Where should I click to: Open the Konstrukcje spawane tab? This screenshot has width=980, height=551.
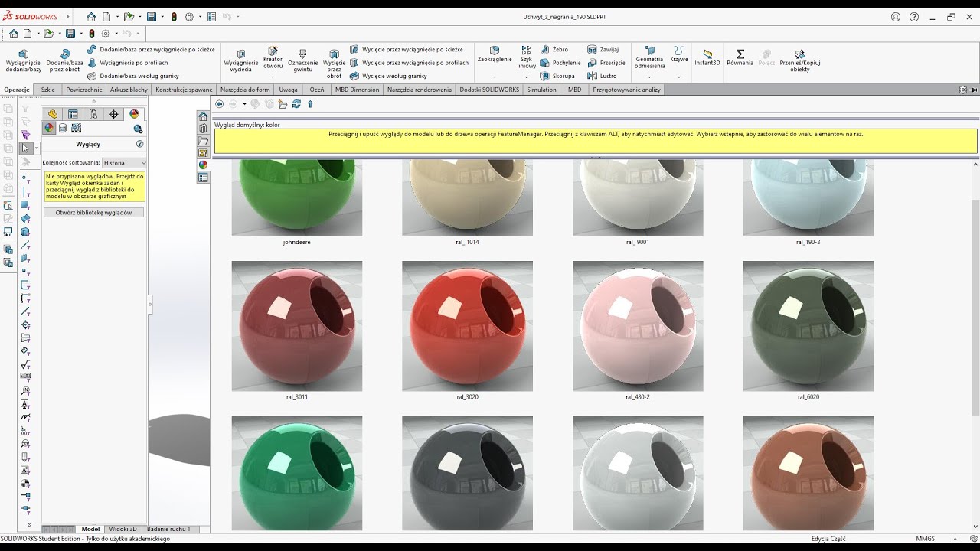point(184,90)
